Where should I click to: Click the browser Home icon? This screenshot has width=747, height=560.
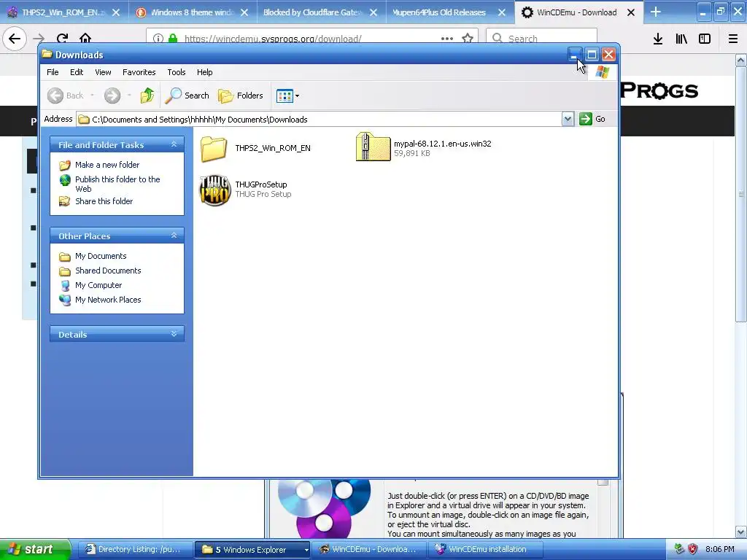pos(85,39)
